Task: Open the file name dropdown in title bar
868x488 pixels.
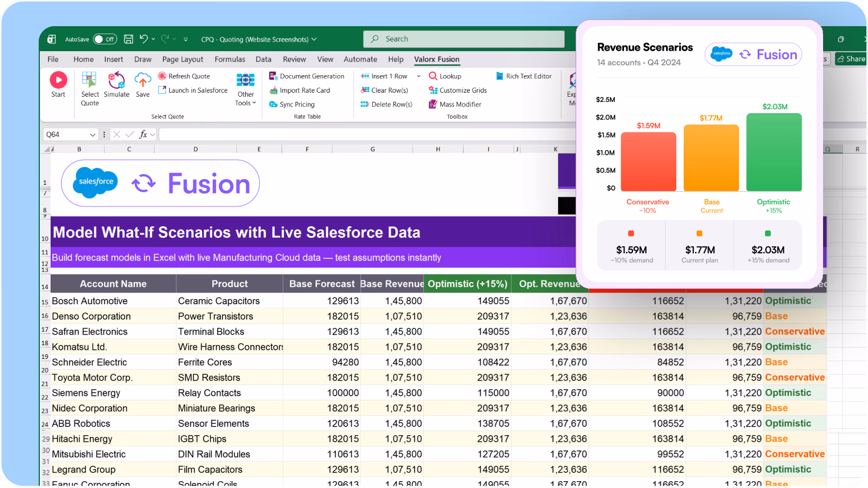Action: click(314, 39)
